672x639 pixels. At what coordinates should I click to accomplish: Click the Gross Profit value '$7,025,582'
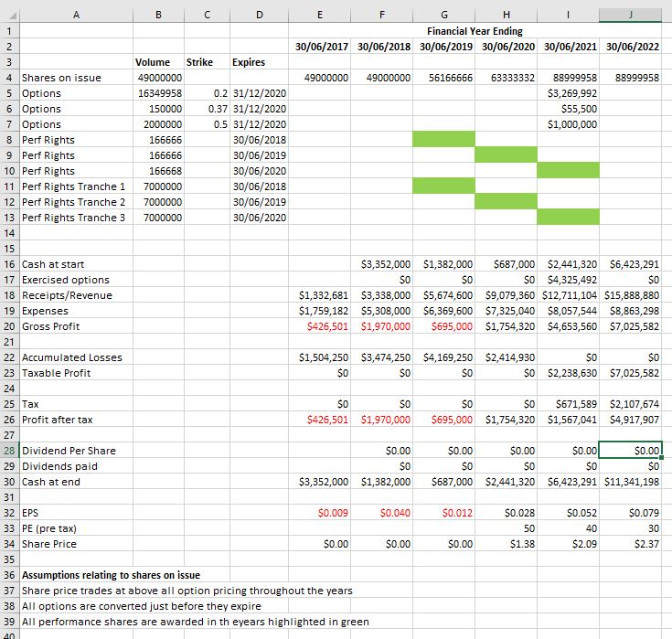tap(631, 326)
